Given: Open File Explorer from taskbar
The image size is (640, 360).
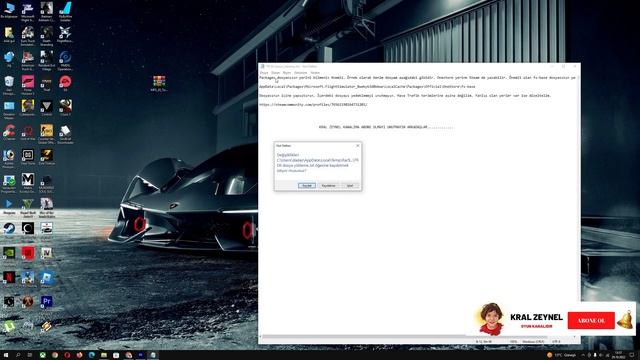Looking at the screenshot, I should coord(104,355).
